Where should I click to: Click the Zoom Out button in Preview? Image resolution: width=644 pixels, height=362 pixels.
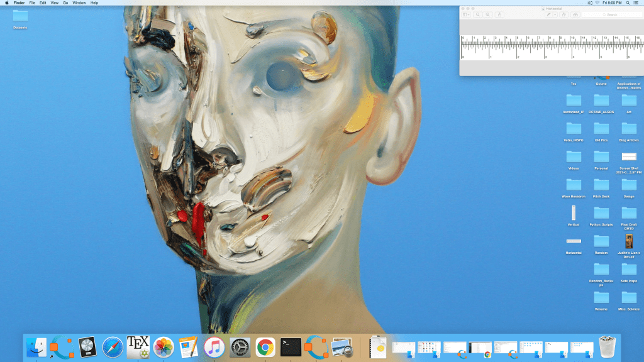479,14
